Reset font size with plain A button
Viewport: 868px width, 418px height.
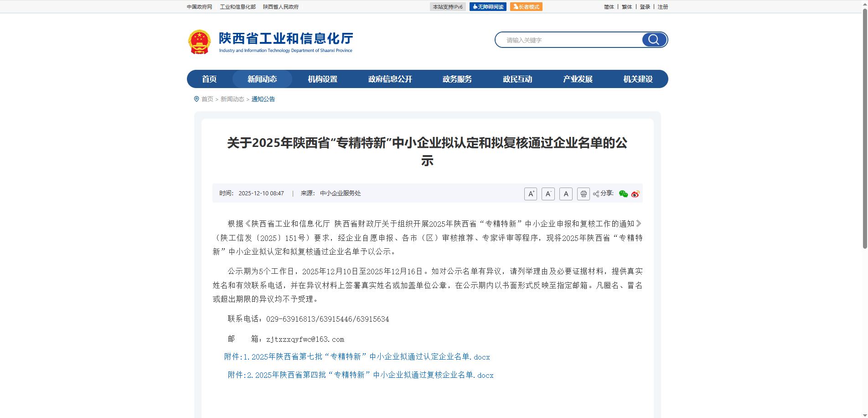coord(566,194)
